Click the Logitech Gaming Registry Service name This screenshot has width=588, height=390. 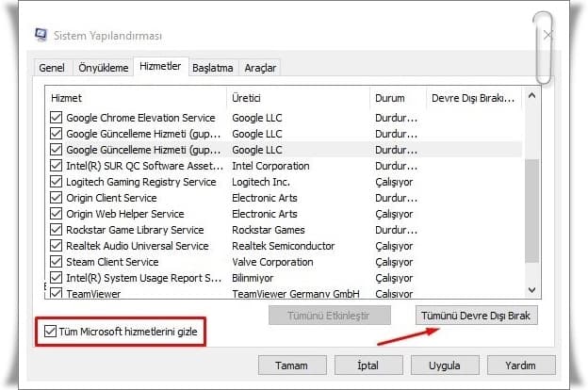tap(141, 182)
